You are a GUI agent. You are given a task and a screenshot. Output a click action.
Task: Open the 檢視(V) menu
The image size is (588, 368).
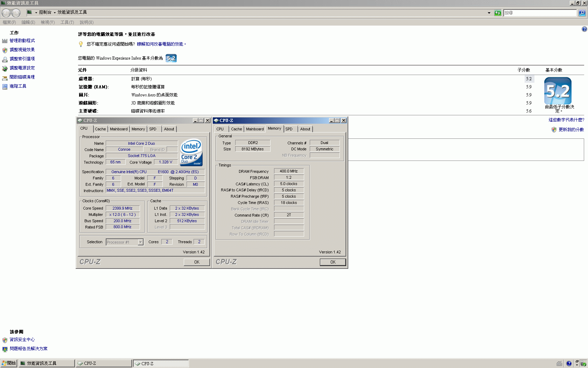48,22
